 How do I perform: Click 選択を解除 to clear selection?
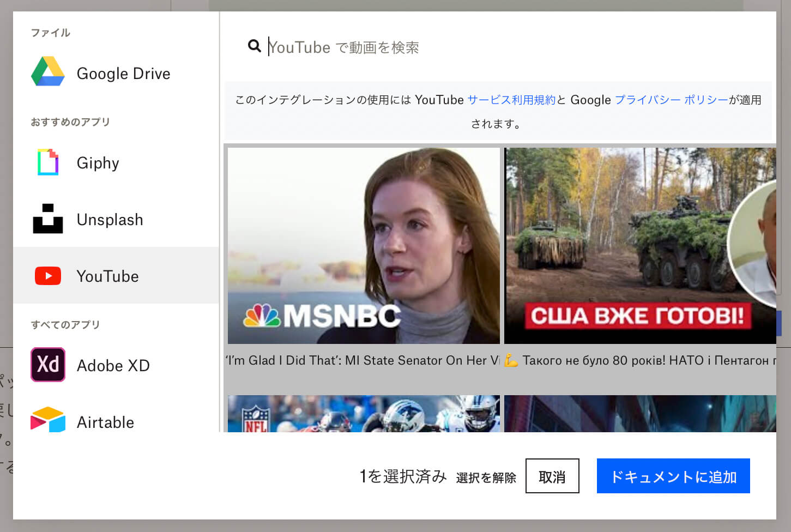(x=486, y=477)
